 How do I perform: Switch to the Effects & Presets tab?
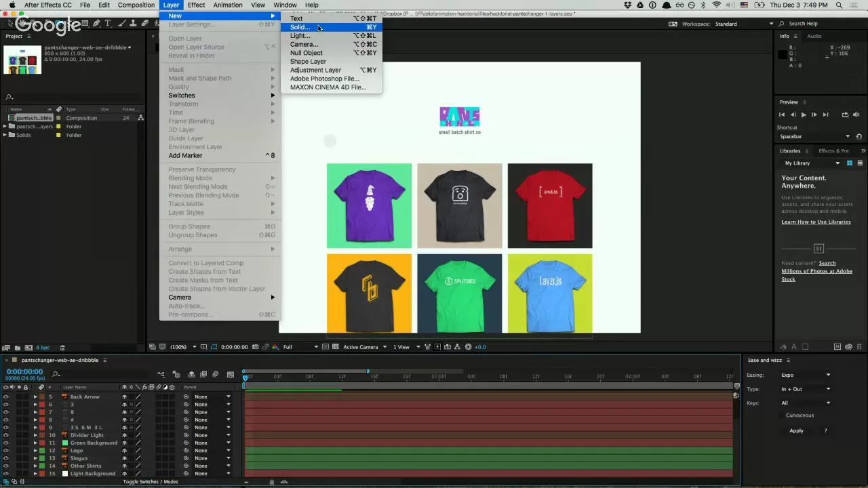point(834,151)
